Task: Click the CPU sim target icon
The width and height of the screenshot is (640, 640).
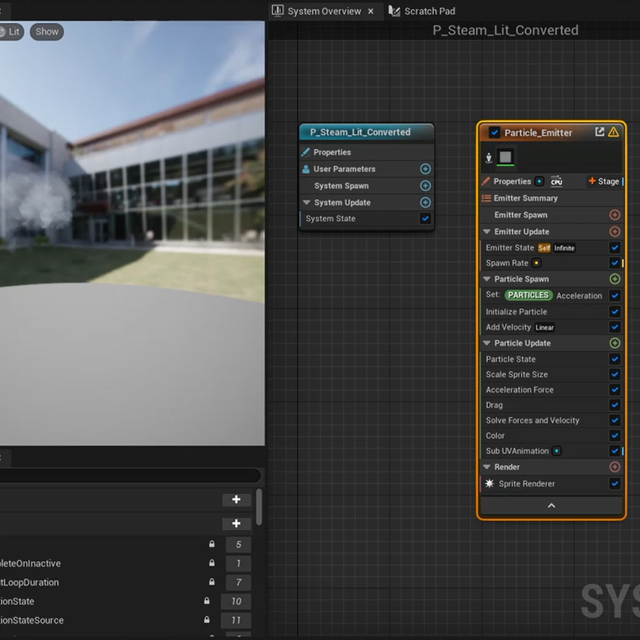Action: [556, 181]
